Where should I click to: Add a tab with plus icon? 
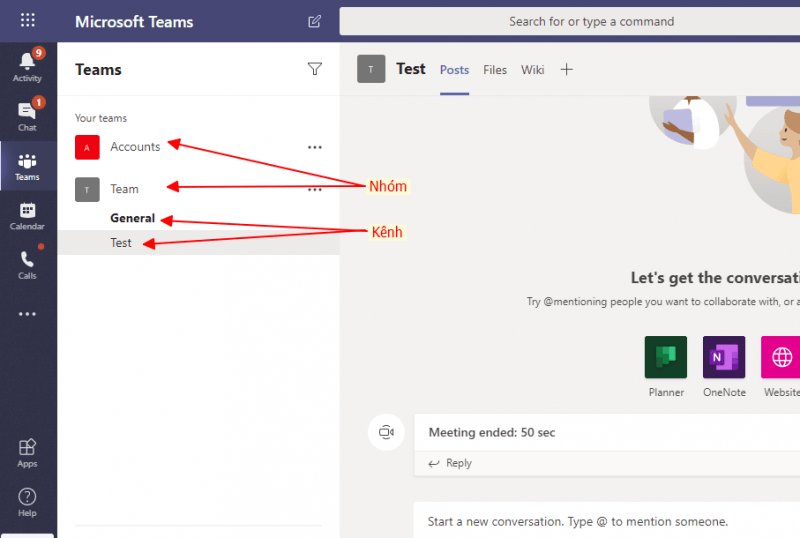point(566,69)
